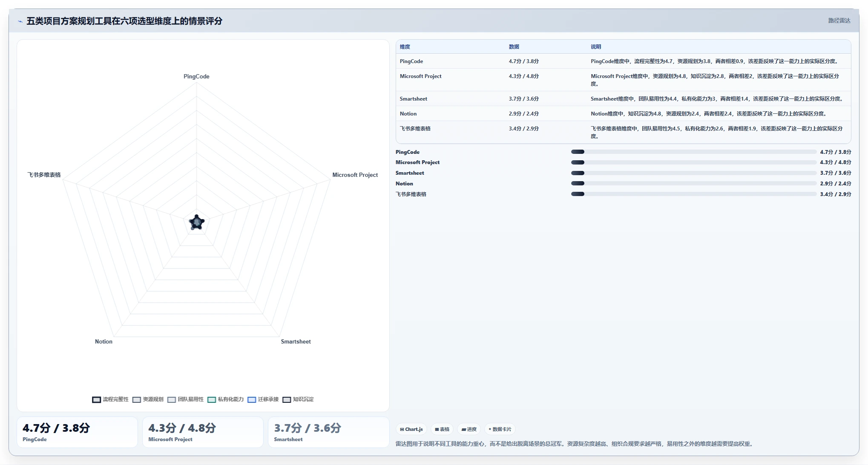Click the footer note starting with 雷达图用于说明

point(575,444)
